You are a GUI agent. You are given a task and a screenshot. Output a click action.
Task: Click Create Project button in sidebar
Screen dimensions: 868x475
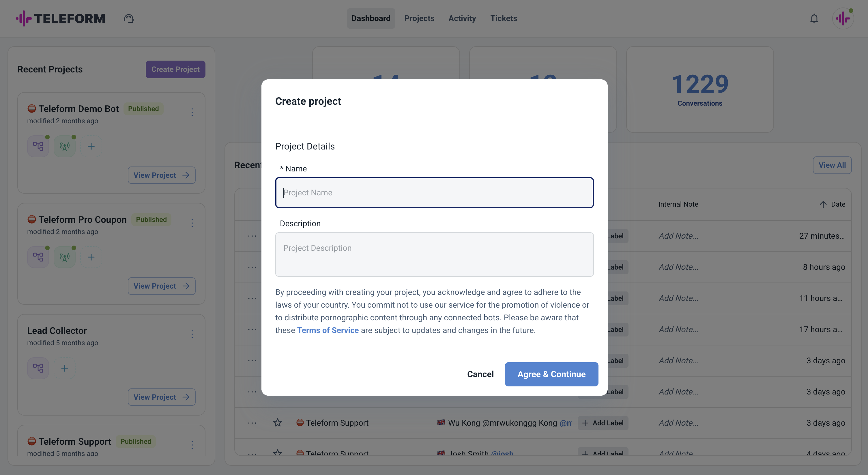(x=175, y=69)
